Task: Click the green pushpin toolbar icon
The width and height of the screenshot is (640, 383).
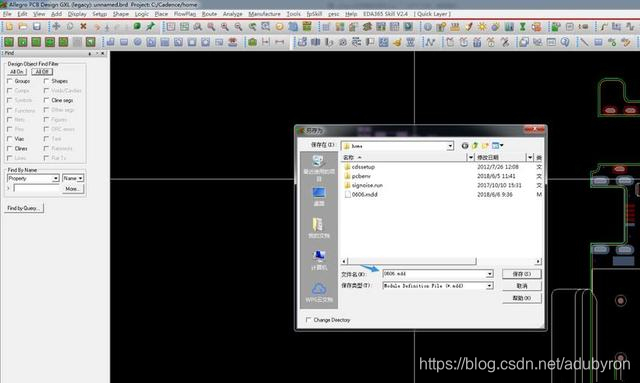Action: pyautogui.click(x=151, y=27)
